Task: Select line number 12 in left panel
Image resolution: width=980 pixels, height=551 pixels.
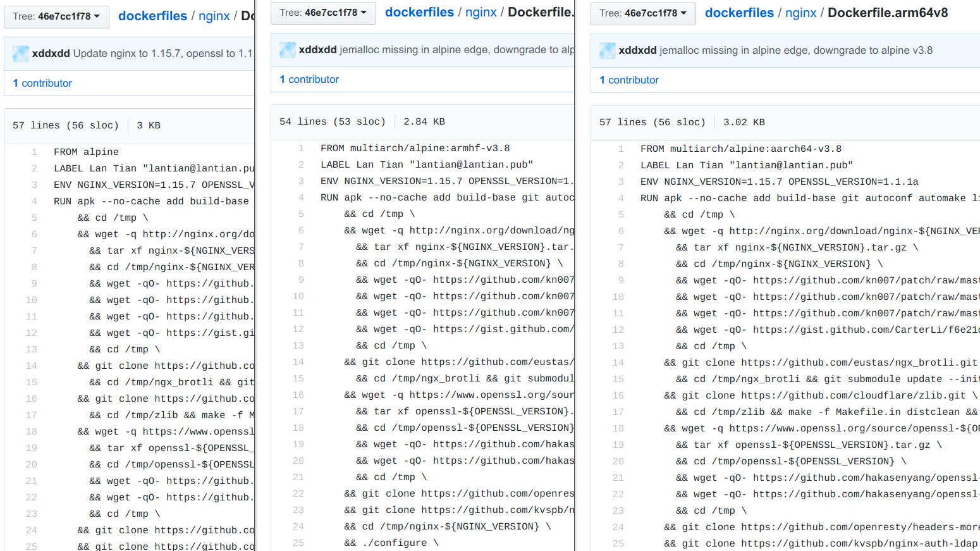Action: click(x=32, y=333)
